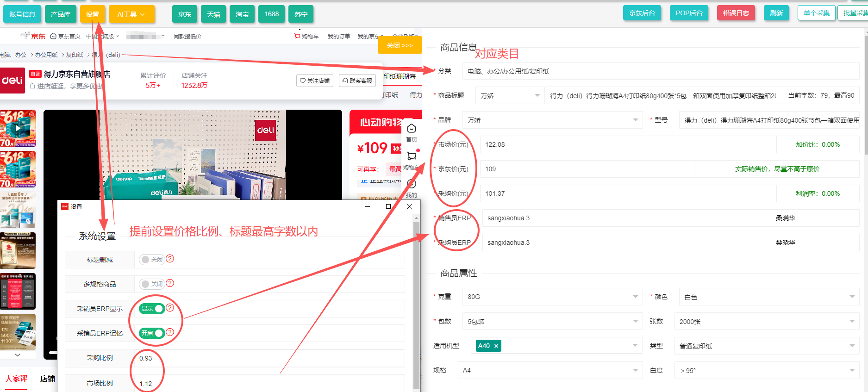
Task: Click the 办公用纸 breadcrumb link
Action: click(x=46, y=55)
